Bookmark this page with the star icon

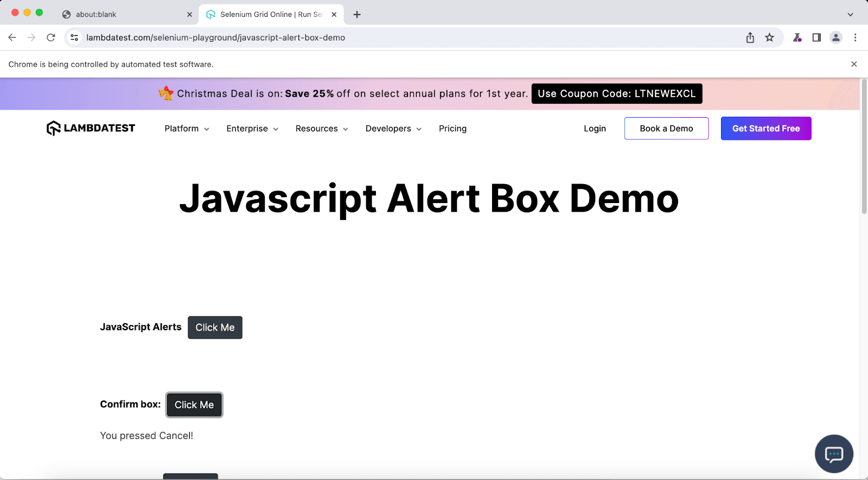click(769, 37)
